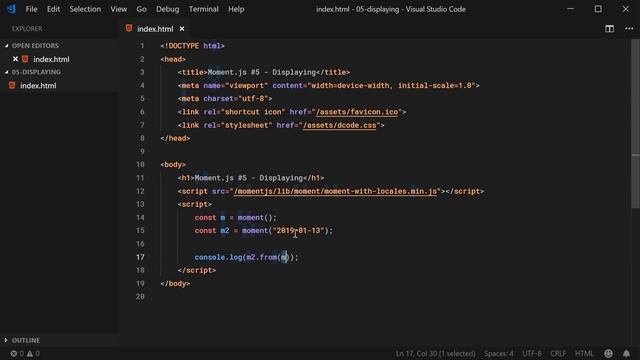Close the index.html tab
Viewport: 640px width, 360px height.
coord(182,29)
